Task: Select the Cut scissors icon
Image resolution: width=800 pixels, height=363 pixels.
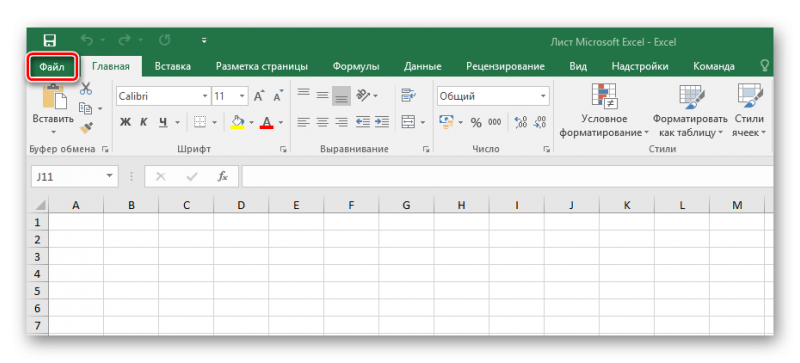Action: (86, 88)
